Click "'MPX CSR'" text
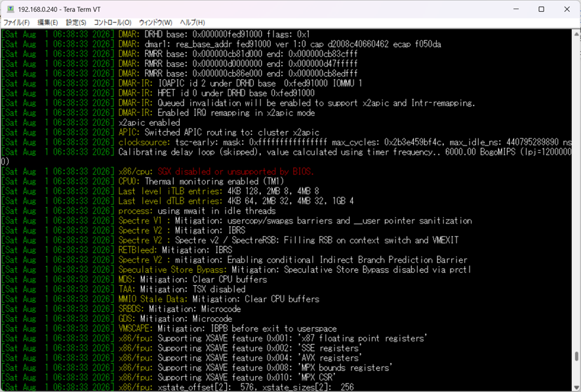Image resolution: width=581 pixels, height=392 pixels. coord(317,377)
